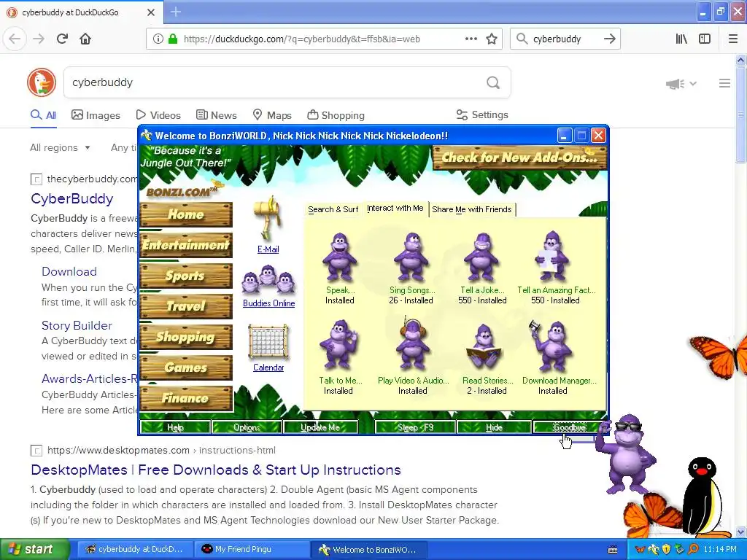747x560 pixels.
Task: Click the Firefox reload page icon
Action: pos(62,39)
